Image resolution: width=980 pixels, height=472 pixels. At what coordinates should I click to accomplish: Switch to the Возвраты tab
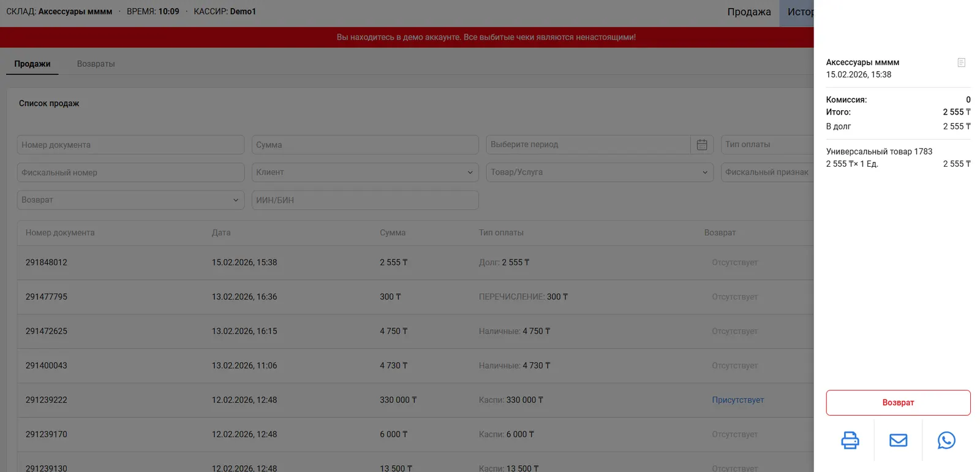click(x=96, y=64)
